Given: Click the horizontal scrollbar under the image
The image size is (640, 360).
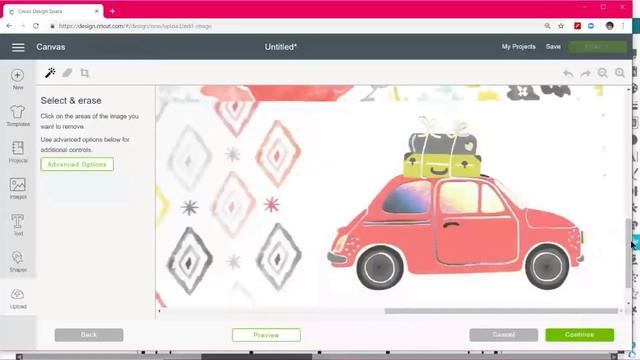Looking at the screenshot, I should pyautogui.click(x=501, y=311).
